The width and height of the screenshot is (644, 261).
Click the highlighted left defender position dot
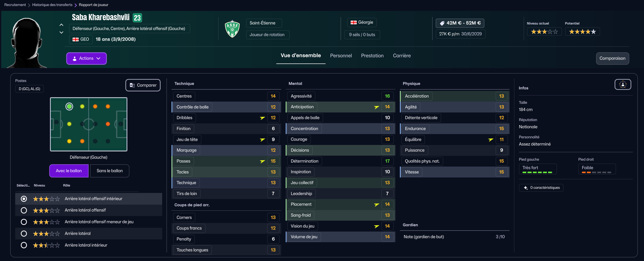point(69,107)
